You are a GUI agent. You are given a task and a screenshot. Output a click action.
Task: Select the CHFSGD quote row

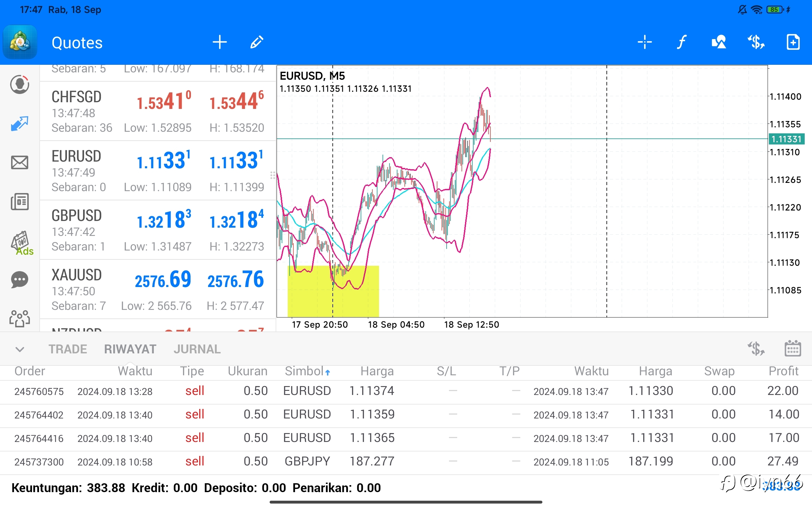coord(158,111)
